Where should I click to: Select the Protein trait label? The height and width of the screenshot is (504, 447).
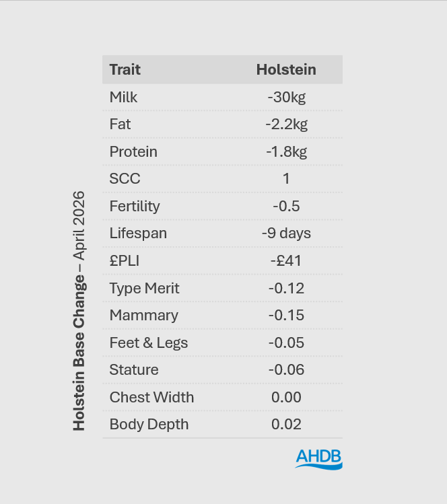[x=133, y=151]
